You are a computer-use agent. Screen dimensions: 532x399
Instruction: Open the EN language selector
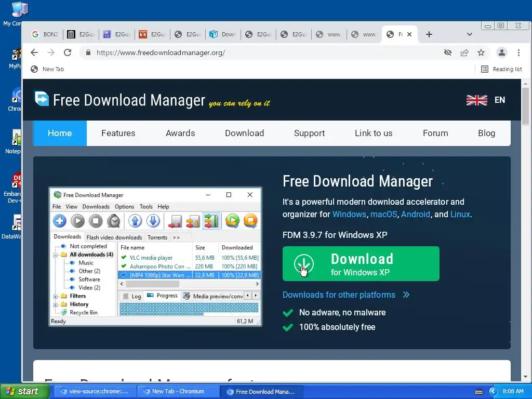(x=499, y=100)
